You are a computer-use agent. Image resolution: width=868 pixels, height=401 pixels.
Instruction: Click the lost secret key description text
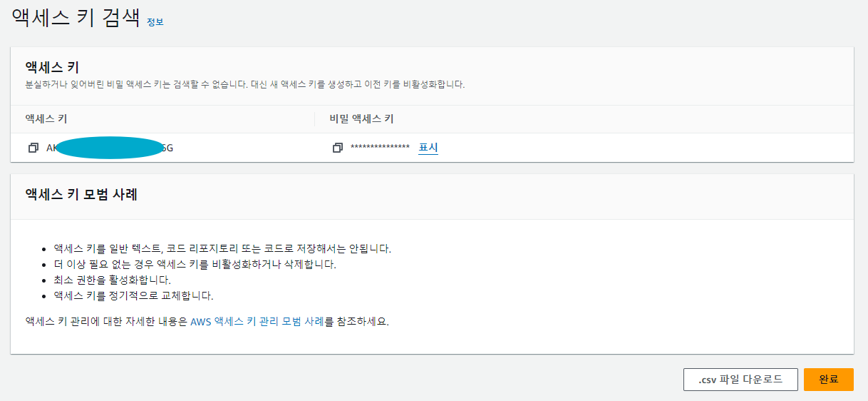[x=244, y=84]
